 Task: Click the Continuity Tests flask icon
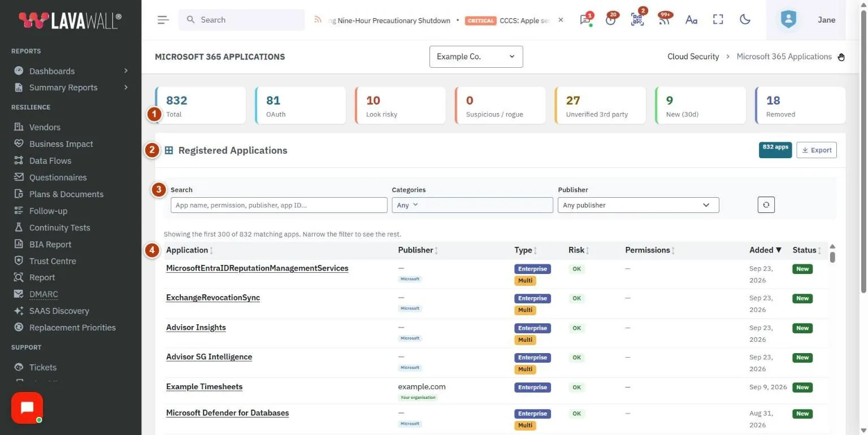point(19,227)
